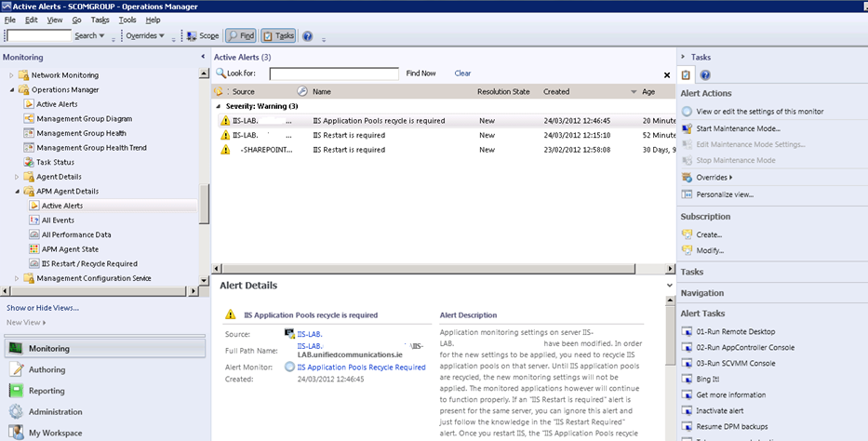Click Personalize view action
Image resolution: width=868 pixels, height=441 pixels.
(x=725, y=194)
